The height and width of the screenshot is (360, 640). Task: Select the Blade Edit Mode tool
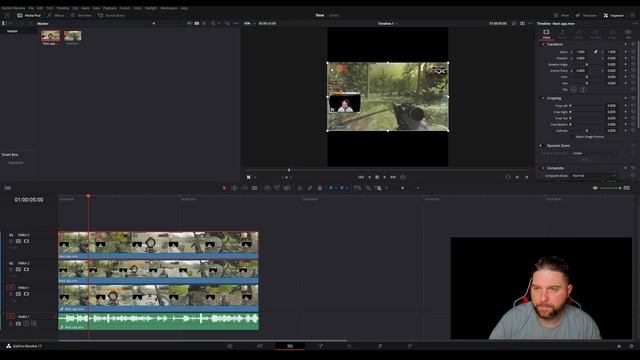(255, 188)
